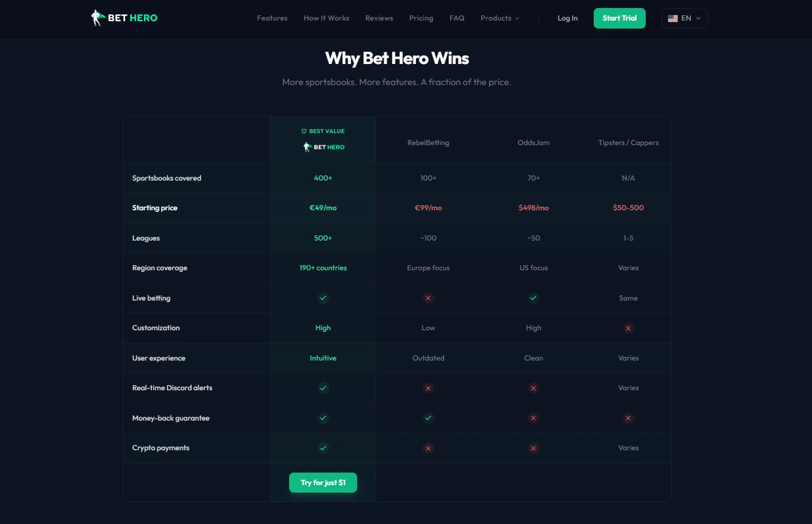Click the Start Trial button
This screenshot has width=812, height=524.
(619, 18)
